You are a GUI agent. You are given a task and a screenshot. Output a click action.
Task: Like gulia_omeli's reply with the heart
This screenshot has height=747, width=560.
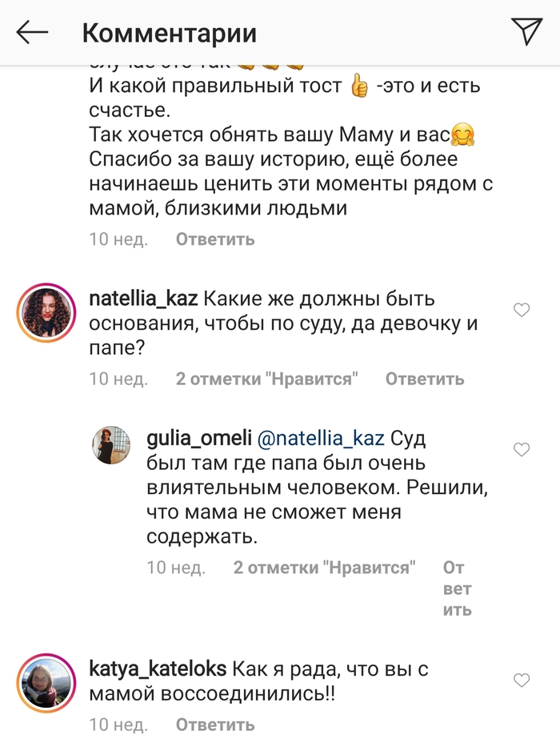(522, 450)
